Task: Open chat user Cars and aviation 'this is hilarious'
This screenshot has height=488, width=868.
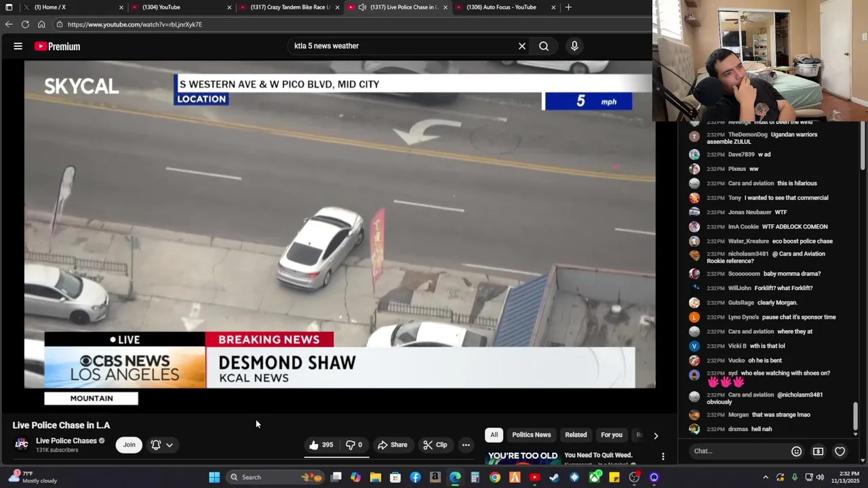Action: 751,183
